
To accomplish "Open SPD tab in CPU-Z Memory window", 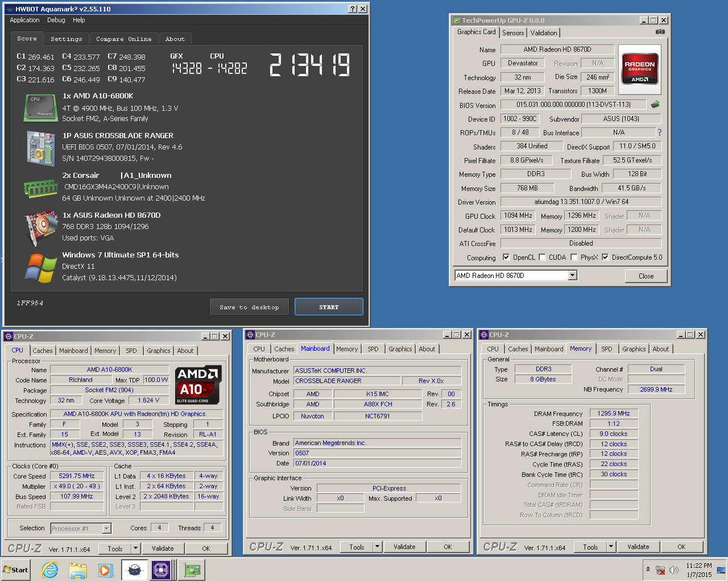I will point(607,349).
